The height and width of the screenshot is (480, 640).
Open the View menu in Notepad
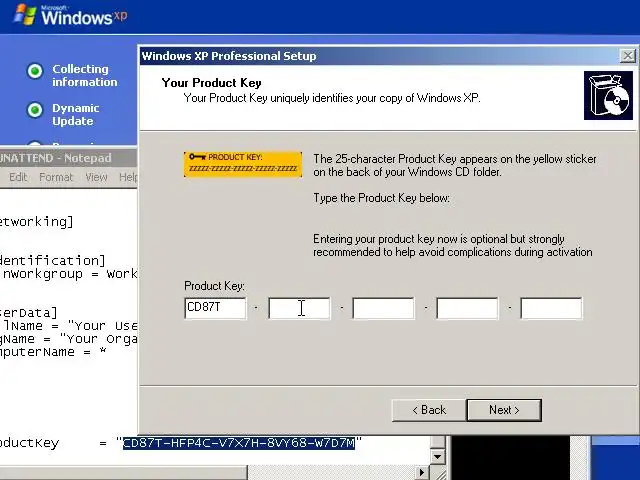click(x=96, y=177)
